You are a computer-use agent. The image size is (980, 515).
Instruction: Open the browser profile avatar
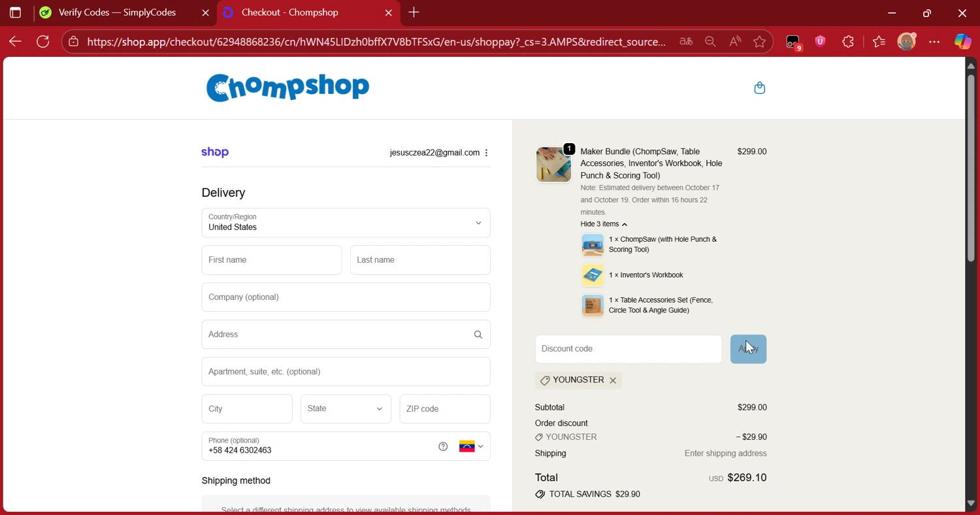point(907,42)
